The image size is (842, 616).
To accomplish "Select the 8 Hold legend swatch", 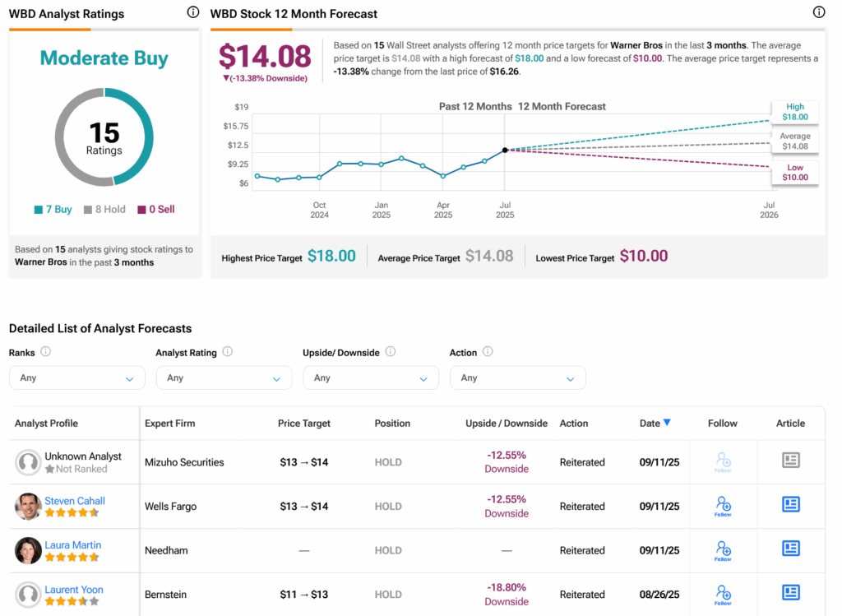I will [88, 210].
